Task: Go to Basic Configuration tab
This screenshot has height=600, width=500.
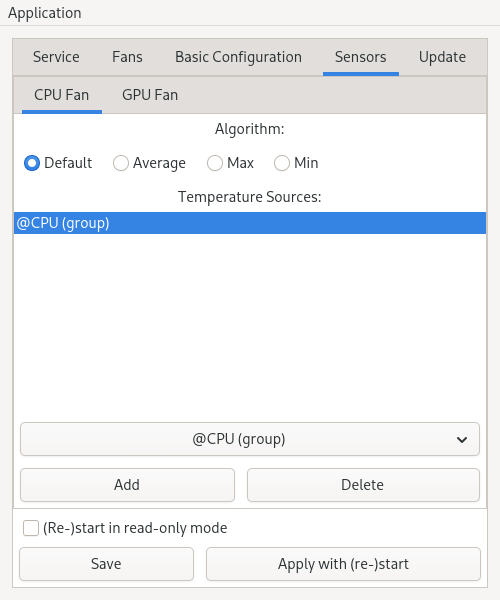Action: point(238,57)
